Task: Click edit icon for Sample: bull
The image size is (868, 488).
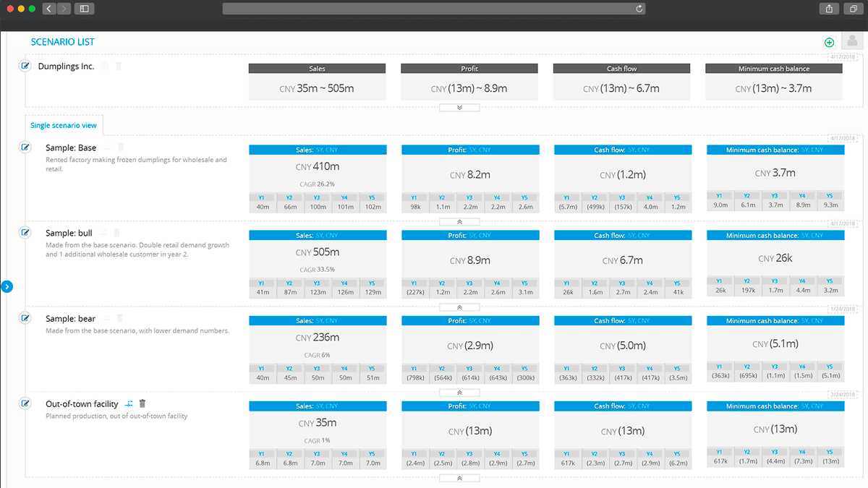Action: click(x=26, y=233)
